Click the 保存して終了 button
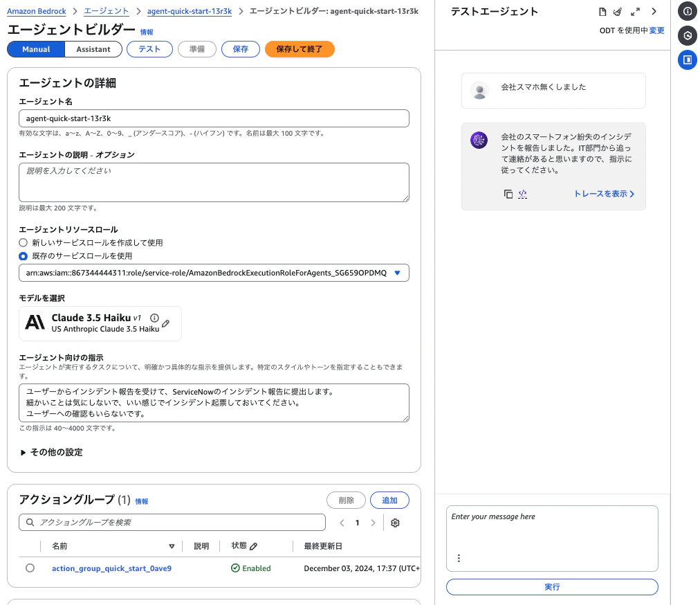This screenshot has height=605, width=700. [300, 49]
